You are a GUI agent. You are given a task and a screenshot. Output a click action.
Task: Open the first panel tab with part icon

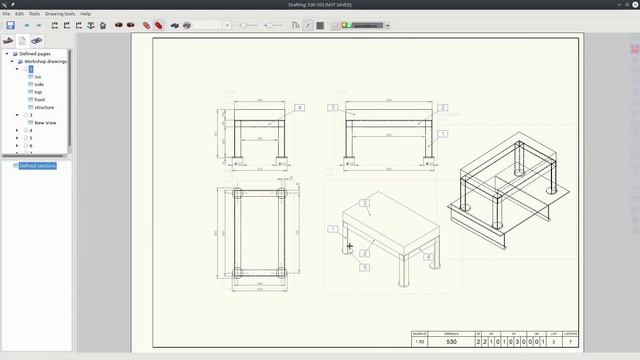pyautogui.click(x=9, y=40)
